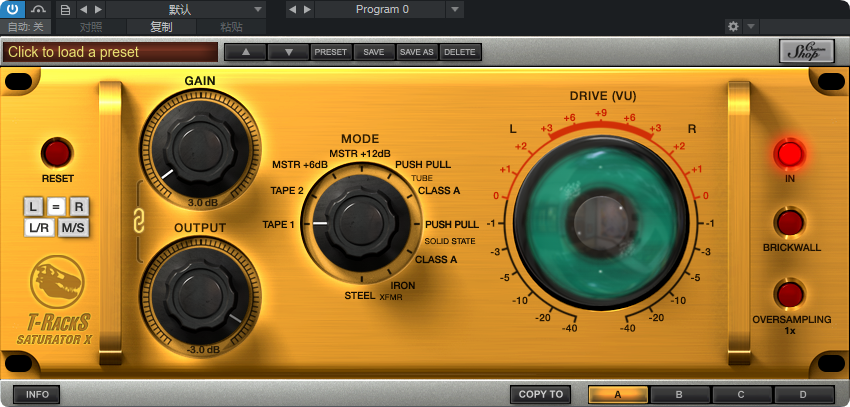Click the COPY TO button
850x407 pixels.
[540, 394]
